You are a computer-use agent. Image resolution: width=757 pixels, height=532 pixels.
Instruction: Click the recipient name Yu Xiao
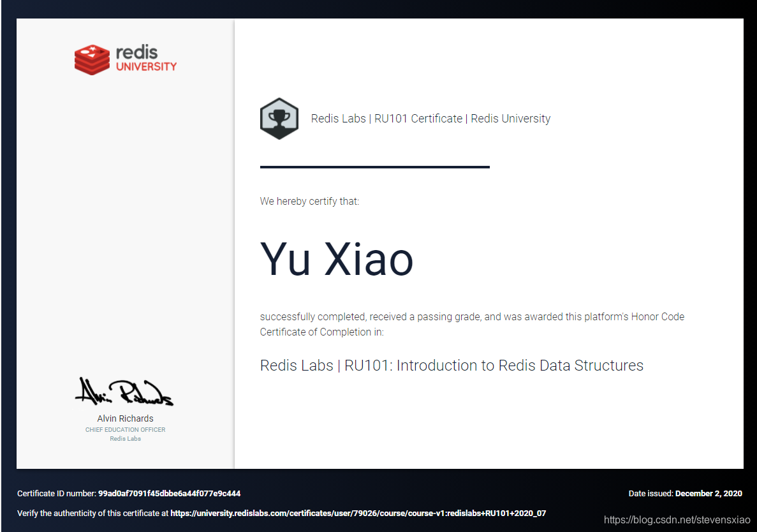click(x=336, y=260)
